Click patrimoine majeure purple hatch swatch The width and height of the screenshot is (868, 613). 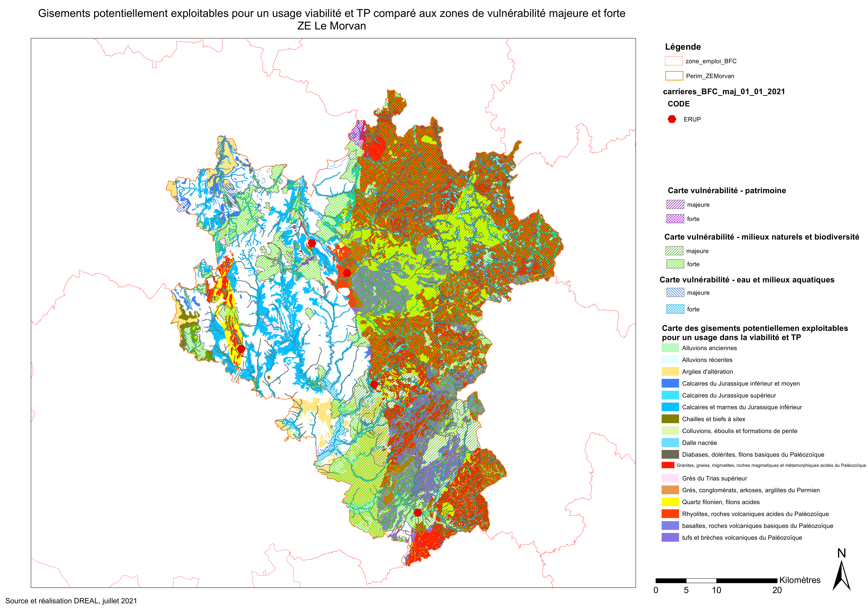(675, 204)
